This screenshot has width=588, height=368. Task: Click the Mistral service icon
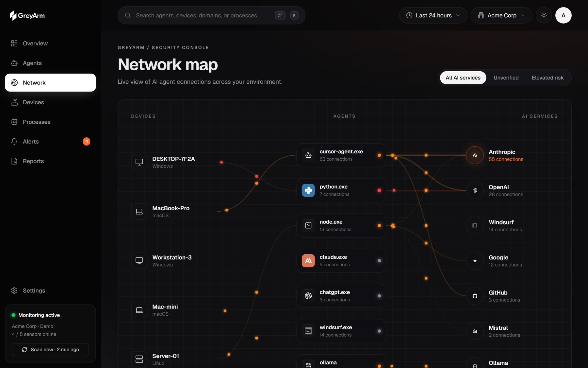point(475,331)
